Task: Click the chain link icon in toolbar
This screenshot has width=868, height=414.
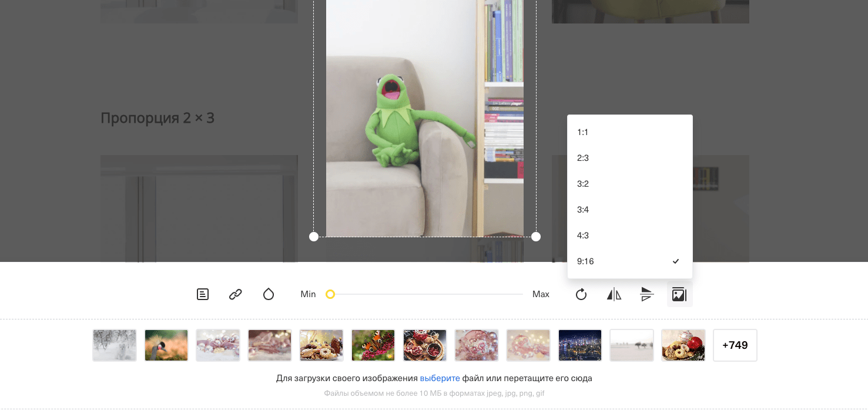Action: click(236, 294)
